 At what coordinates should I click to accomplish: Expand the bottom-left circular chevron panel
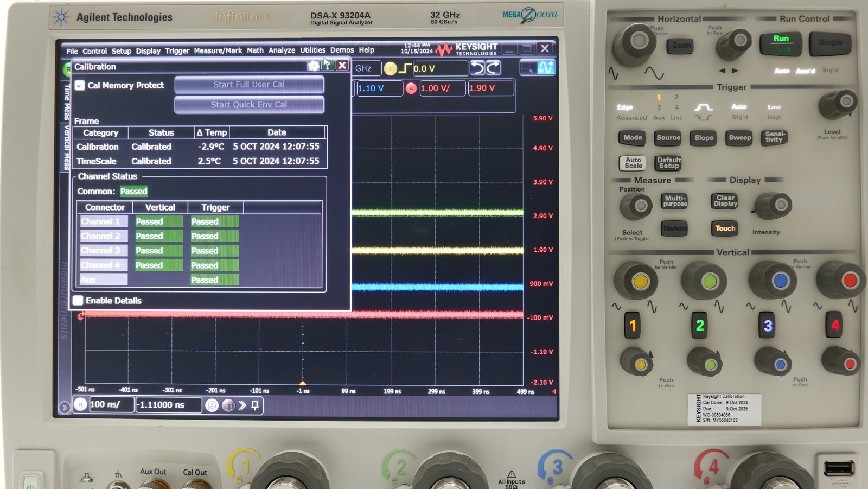tap(64, 407)
